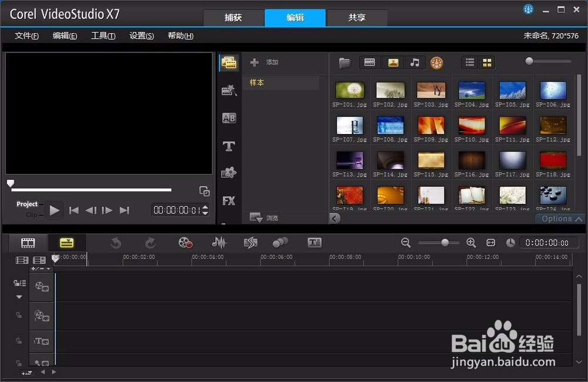Click the orange film reel icon

436,63
